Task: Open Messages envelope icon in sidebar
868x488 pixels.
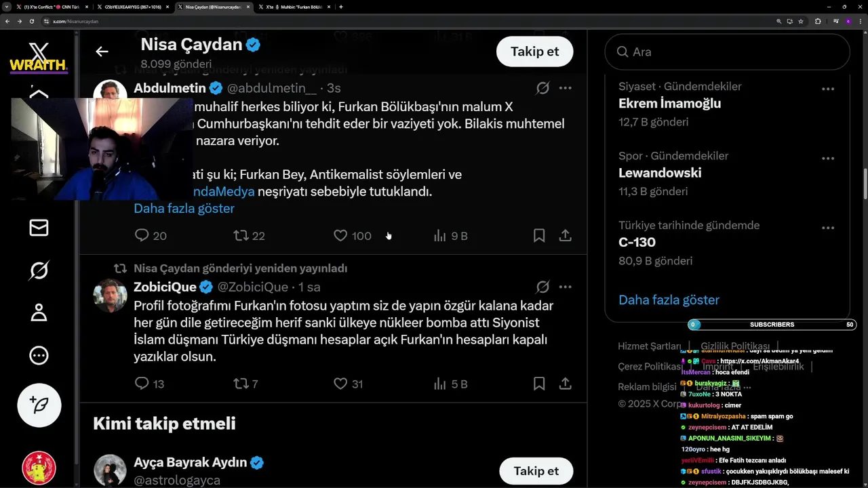Action: [39, 228]
